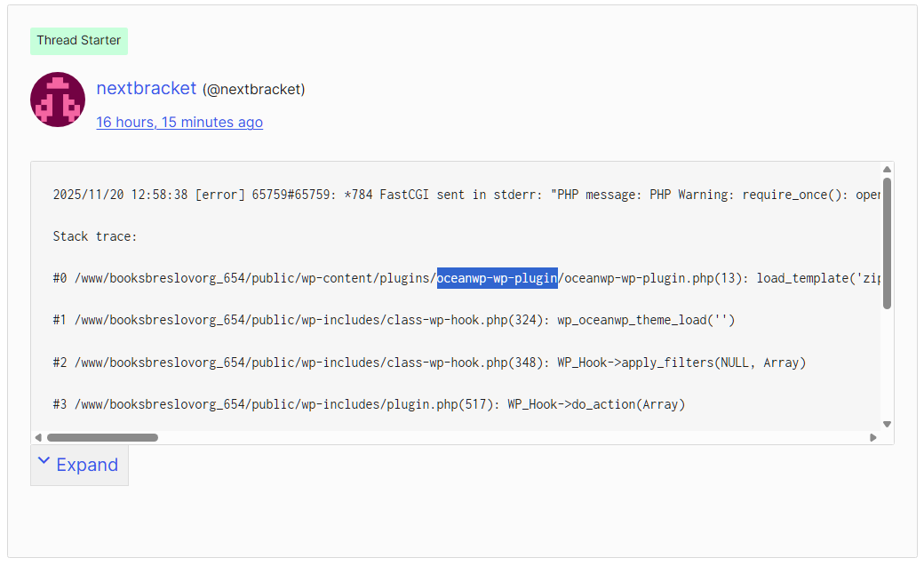Click the 'Stack trace:' line
924x566 pixels.
[x=95, y=236]
